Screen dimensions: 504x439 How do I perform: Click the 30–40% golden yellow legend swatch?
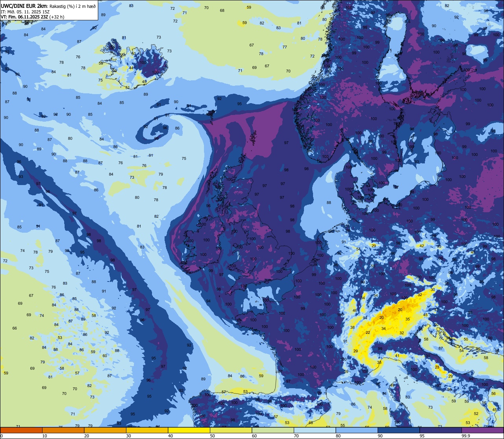(x=147, y=430)
